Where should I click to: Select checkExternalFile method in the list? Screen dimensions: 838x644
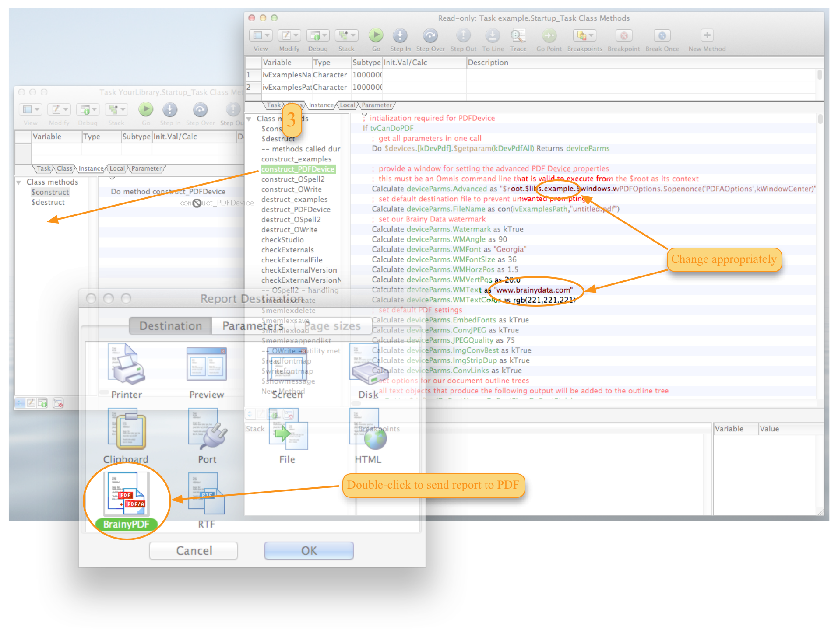(292, 260)
